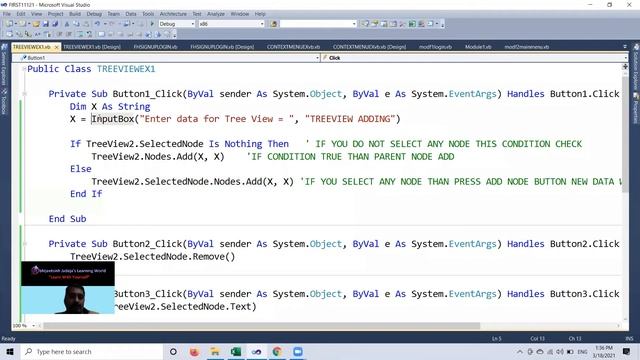This screenshot has height=360, width=640.
Task: Click the "INS" status bar indicator
Action: pyautogui.click(x=629, y=338)
